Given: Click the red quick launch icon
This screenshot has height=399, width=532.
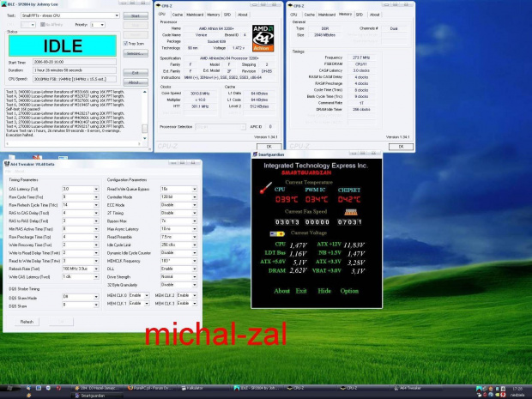Looking at the screenshot, I should [x=58, y=388].
